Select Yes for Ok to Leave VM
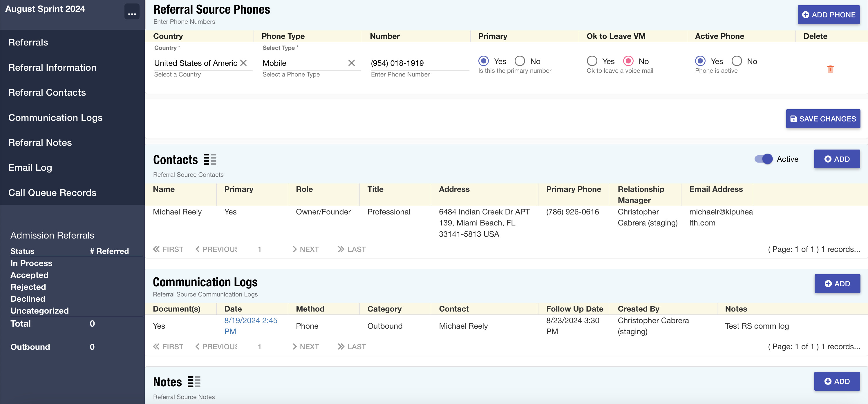 pyautogui.click(x=592, y=61)
